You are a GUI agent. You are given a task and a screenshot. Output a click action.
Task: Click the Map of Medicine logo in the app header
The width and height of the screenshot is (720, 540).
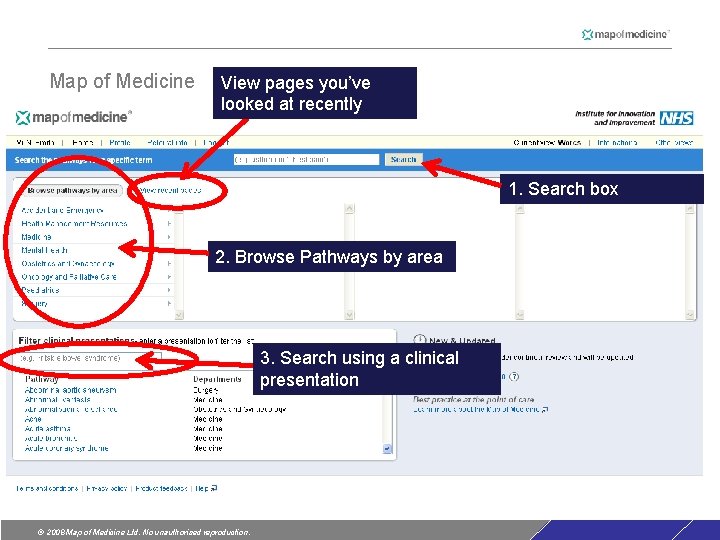(73, 117)
